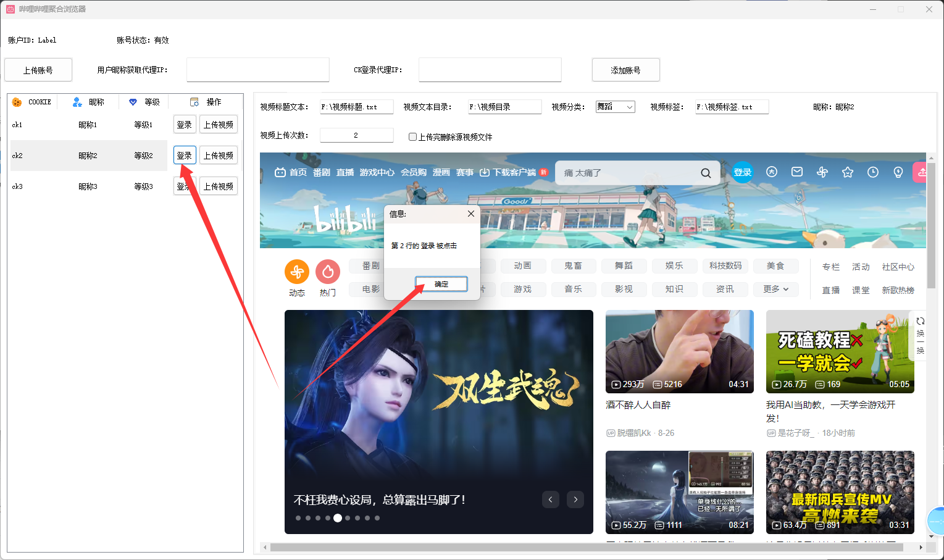The height and width of the screenshot is (560, 944).
Task: Click the 视频上传次数 input field
Action: pyautogui.click(x=356, y=135)
